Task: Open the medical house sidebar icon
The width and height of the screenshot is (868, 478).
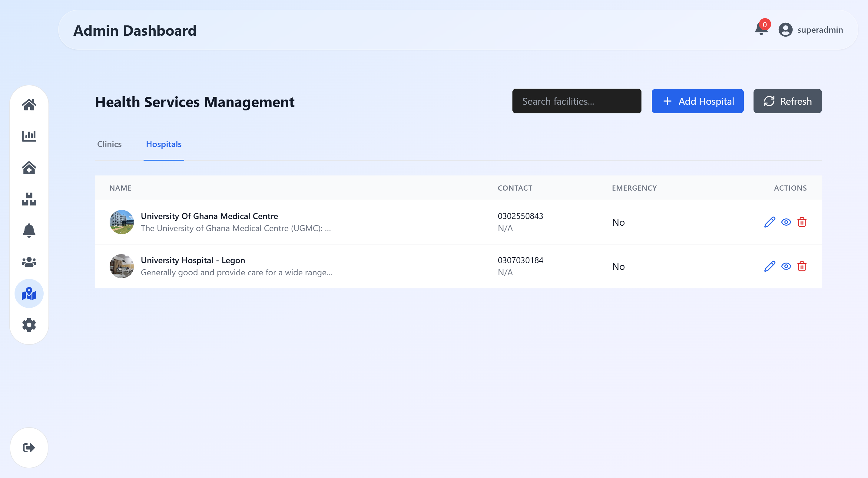Action: 29,168
